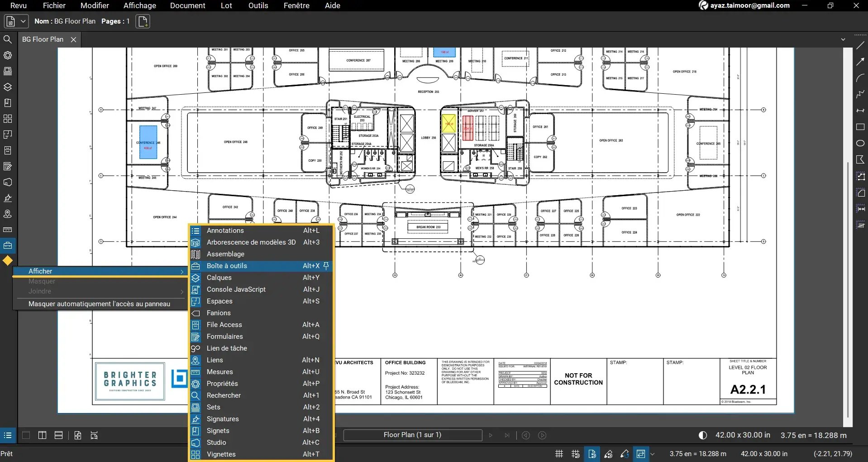
Task: Select the Rechercher magnifier icon in left sidebar
Action: [8, 39]
